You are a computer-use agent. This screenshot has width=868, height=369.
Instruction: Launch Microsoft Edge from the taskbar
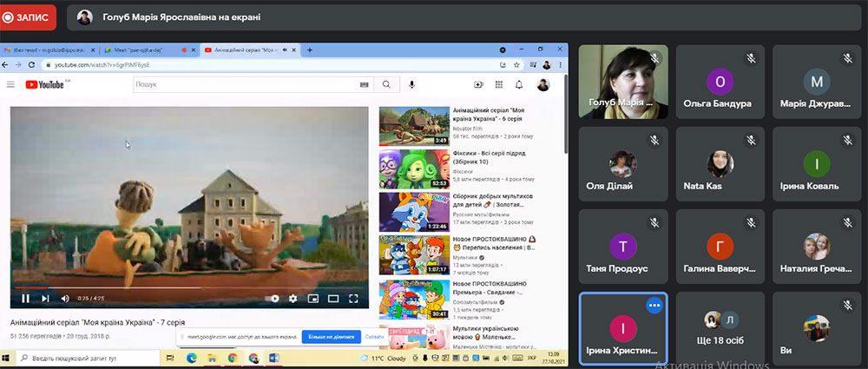(x=192, y=359)
